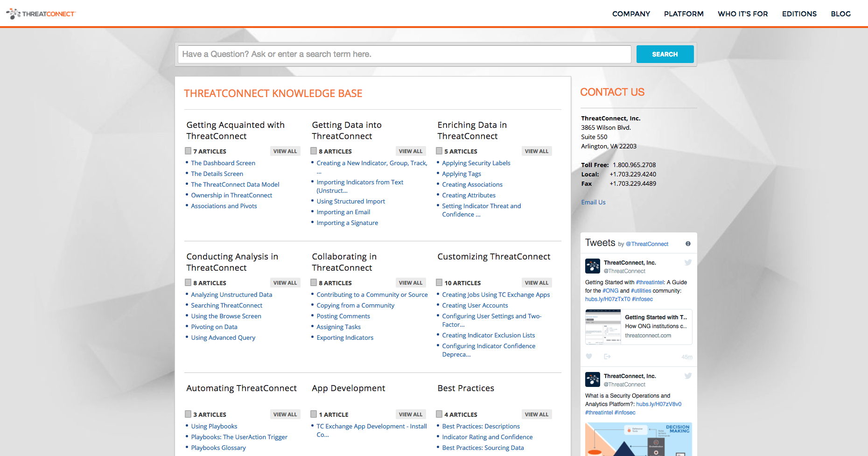
Task: Click Twitter bird icon on second tweet
Action: pos(688,376)
